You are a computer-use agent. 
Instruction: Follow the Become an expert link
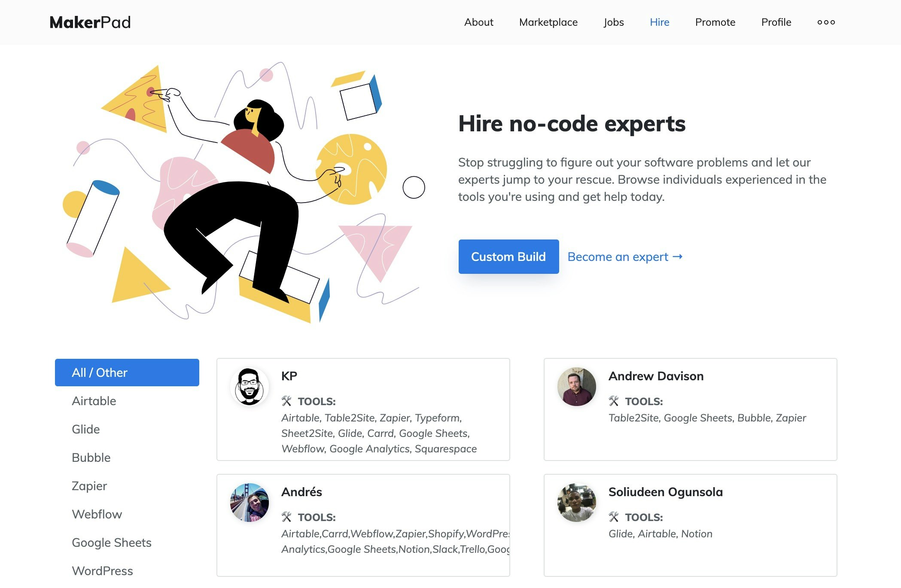pyautogui.click(x=624, y=257)
